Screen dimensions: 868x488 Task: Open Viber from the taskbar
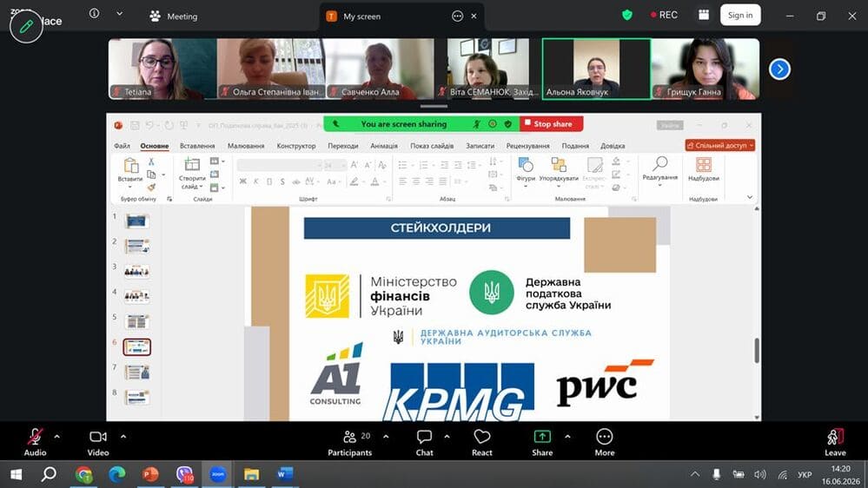pyautogui.click(x=184, y=474)
